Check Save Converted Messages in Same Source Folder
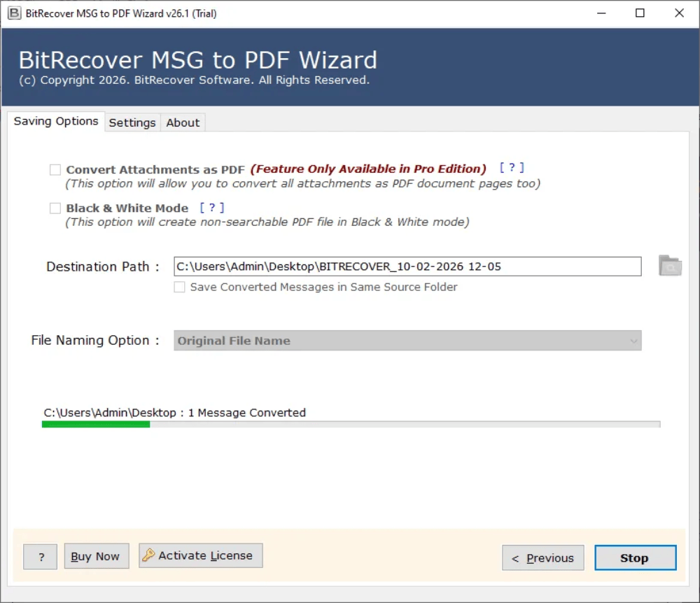Screen dimensions: 700x603 coord(179,287)
